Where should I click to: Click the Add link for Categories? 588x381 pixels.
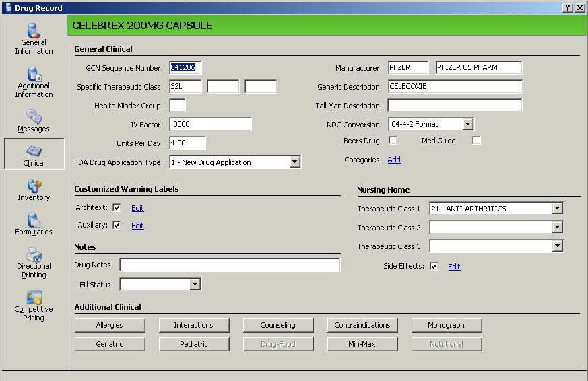point(394,160)
